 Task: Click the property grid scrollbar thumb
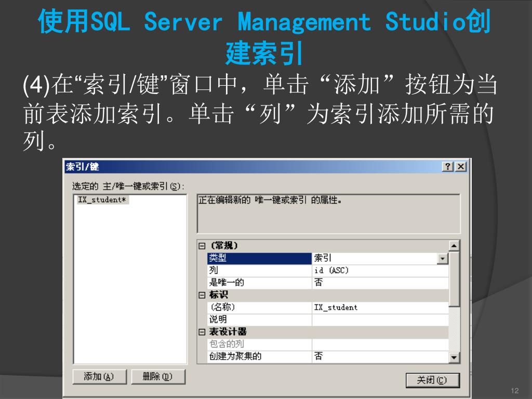454,279
